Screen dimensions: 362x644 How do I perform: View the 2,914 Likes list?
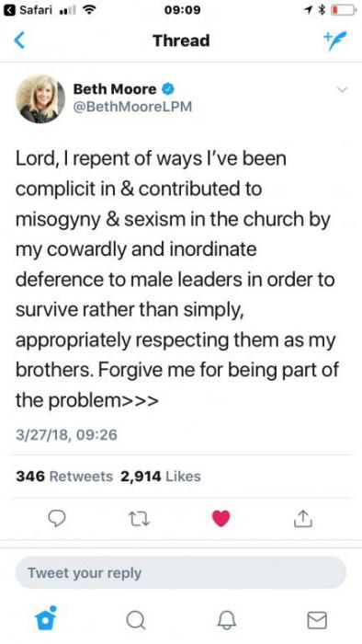pos(161,477)
